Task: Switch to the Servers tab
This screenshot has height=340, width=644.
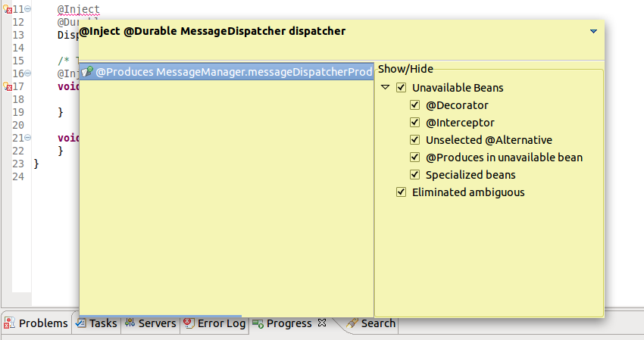Action: click(x=151, y=323)
